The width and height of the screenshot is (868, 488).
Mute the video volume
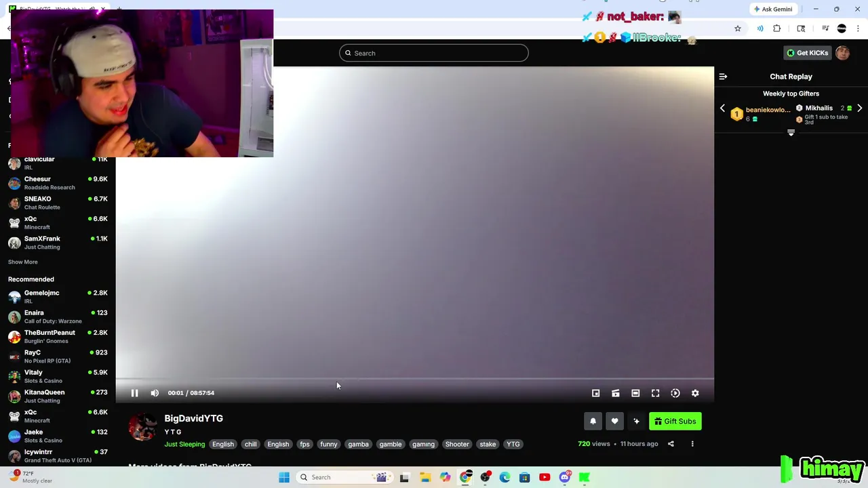pyautogui.click(x=155, y=393)
